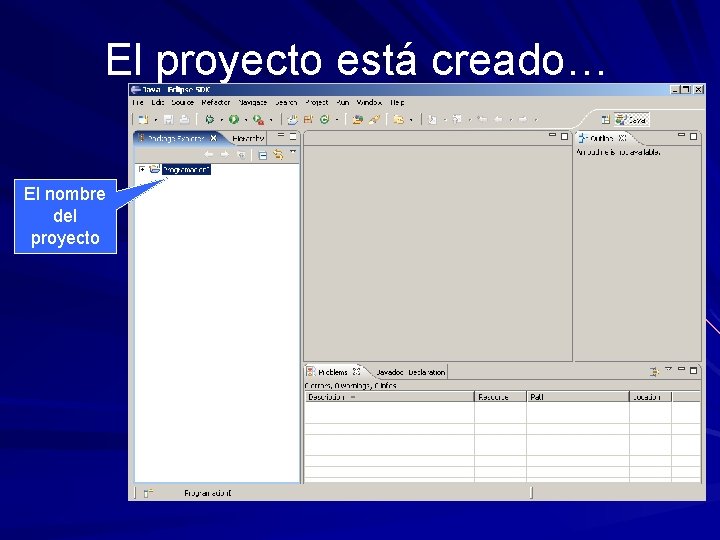Open the Refactor menu
The width and height of the screenshot is (720, 540).
(215, 102)
